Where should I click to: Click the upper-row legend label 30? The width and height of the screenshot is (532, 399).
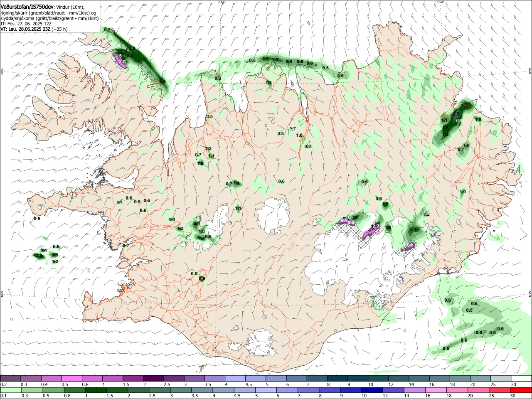pos(514,384)
